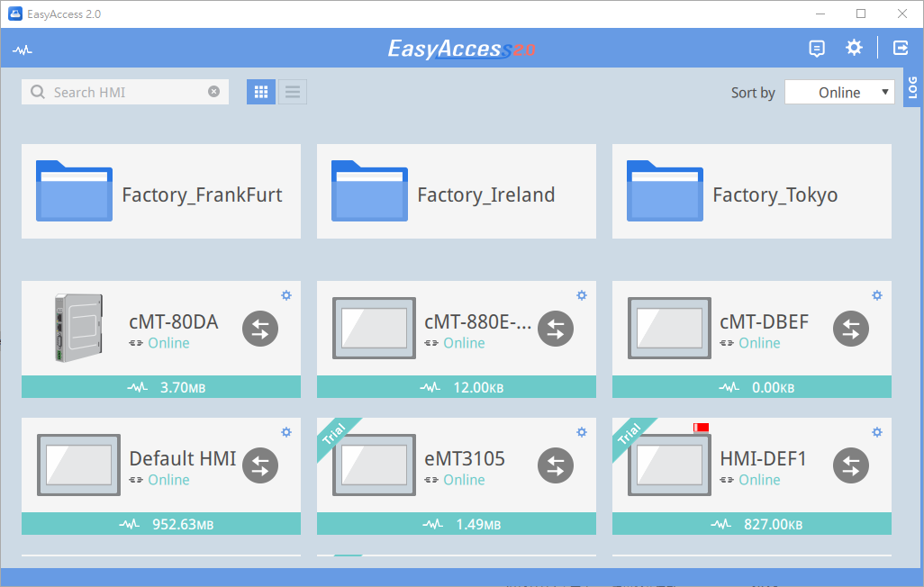Open the Factory_Ireland folder
The height and width of the screenshot is (587, 924).
456,192
